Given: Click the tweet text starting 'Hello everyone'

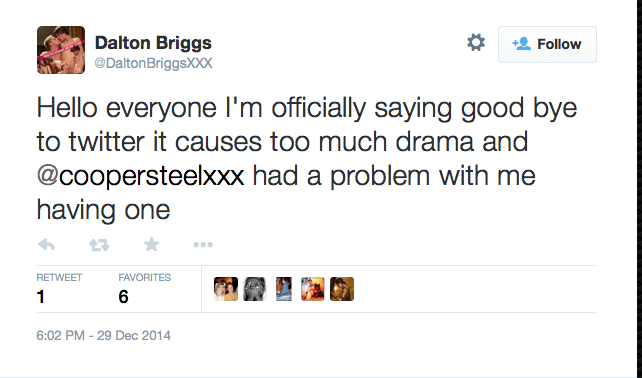Looking at the screenshot, I should [x=307, y=158].
